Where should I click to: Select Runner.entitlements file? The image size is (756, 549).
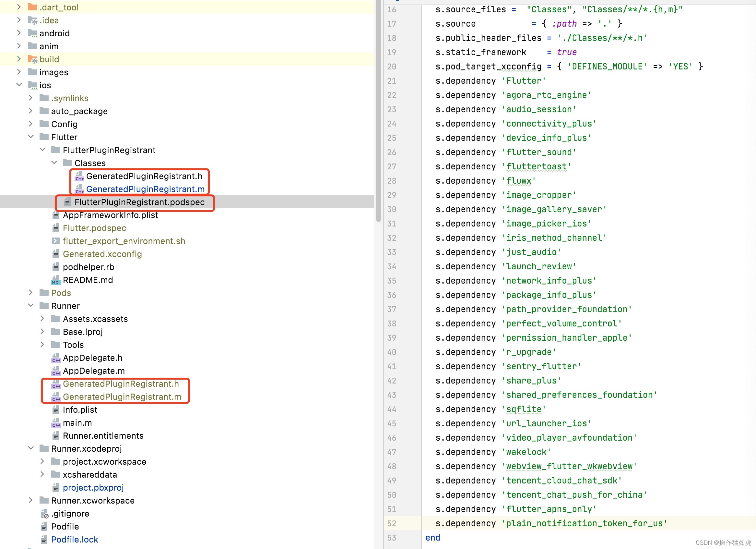tap(103, 436)
